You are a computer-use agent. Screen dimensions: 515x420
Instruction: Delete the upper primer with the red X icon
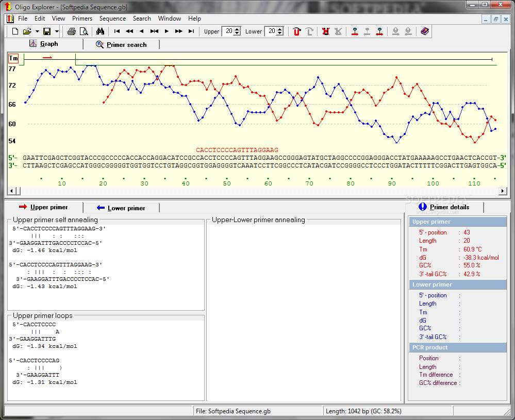[325, 31]
